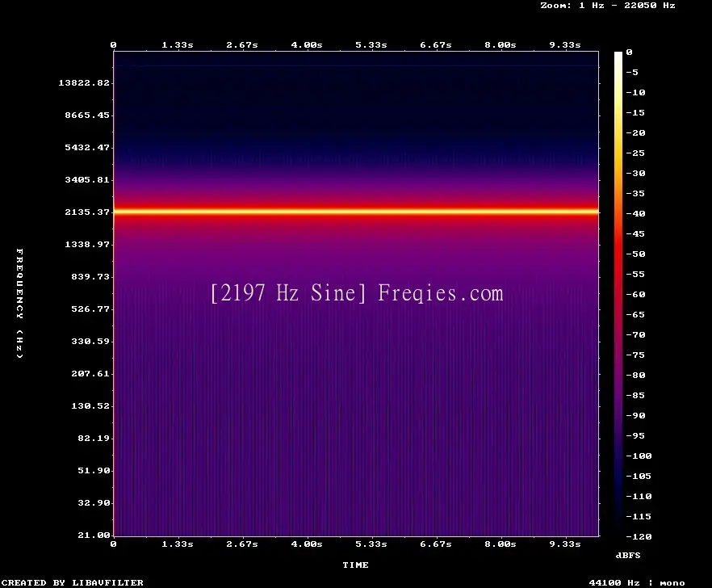The image size is (712, 588).
Task: Select the -110 dBFS scale label
Action: tap(639, 496)
